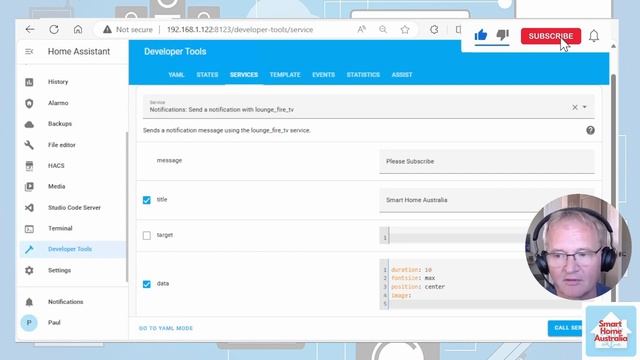Click the sidebar vertical scrollbar

click(127, 206)
